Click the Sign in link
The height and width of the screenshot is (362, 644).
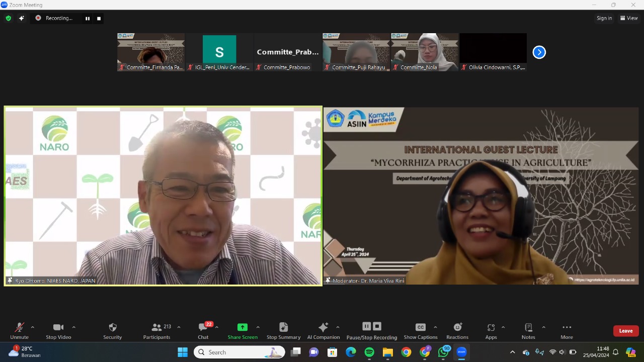click(604, 18)
